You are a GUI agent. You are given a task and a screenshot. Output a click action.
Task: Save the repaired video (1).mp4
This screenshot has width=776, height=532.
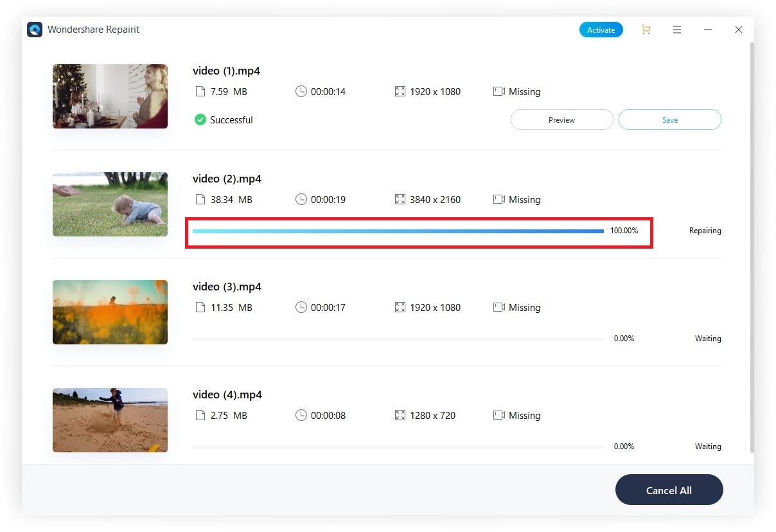pos(669,120)
